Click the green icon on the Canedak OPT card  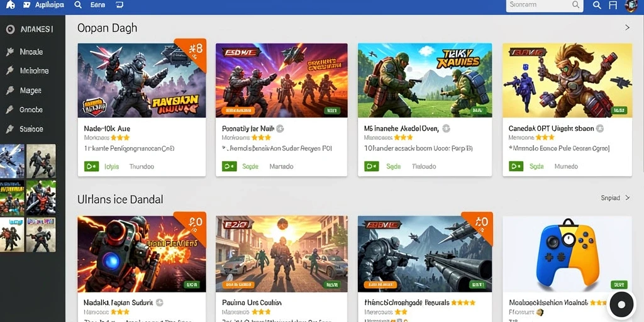(x=516, y=166)
